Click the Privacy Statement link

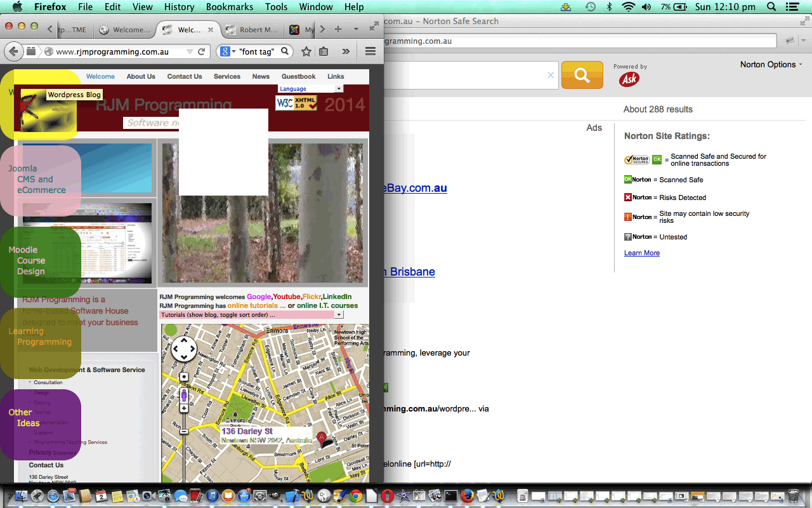click(51, 453)
